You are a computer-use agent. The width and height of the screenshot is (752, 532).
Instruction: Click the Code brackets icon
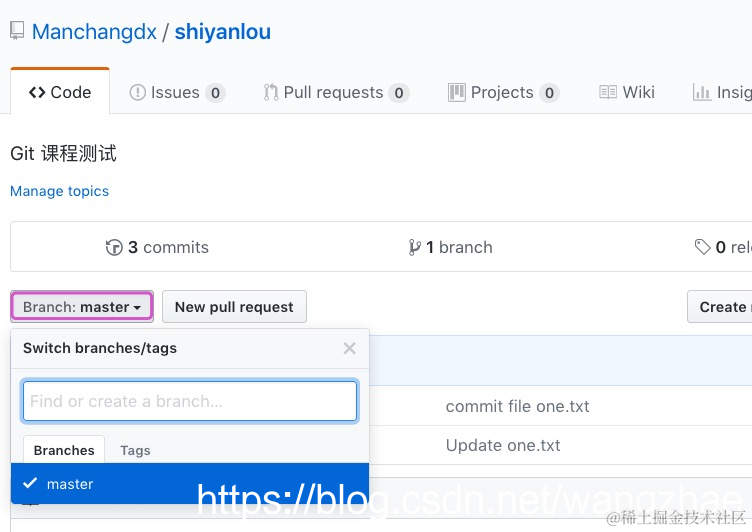pos(37,92)
